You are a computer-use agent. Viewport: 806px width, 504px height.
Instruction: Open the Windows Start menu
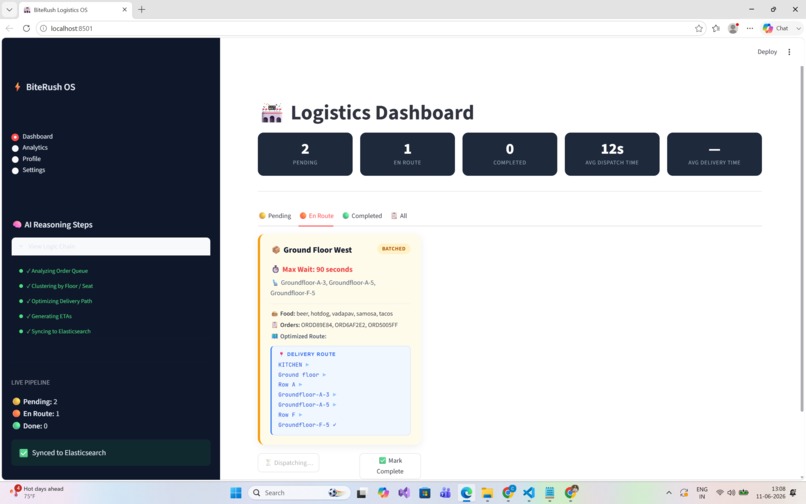coord(236,493)
